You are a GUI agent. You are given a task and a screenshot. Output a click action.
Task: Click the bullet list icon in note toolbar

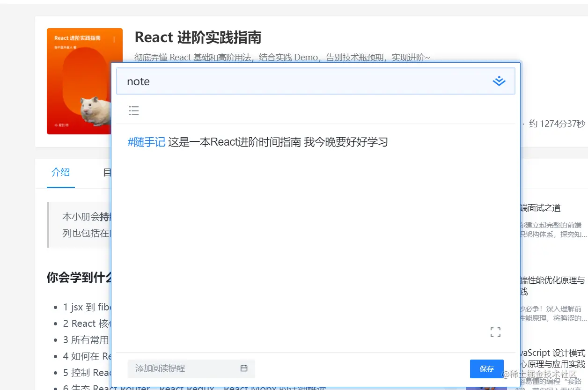click(x=134, y=111)
